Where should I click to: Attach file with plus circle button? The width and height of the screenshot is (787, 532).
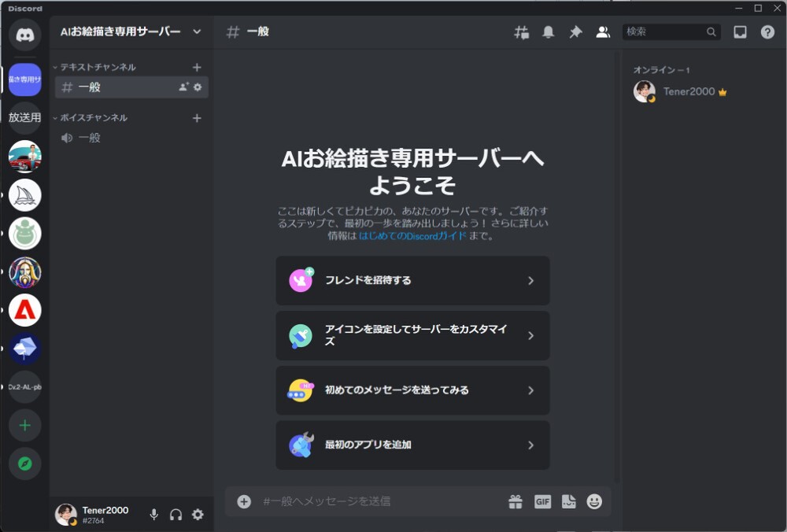[x=244, y=501]
